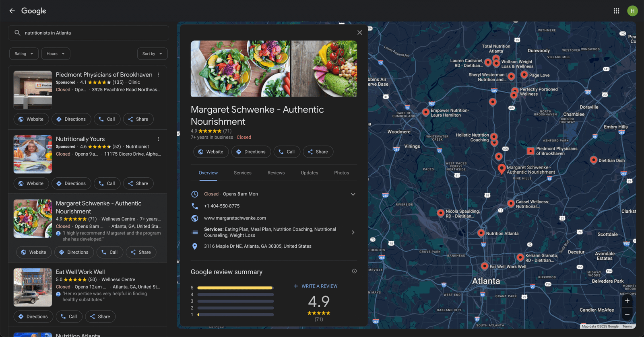The width and height of the screenshot is (644, 337).
Task: Click the phone icon beside +1 404-550-8775
Action: coord(195,206)
